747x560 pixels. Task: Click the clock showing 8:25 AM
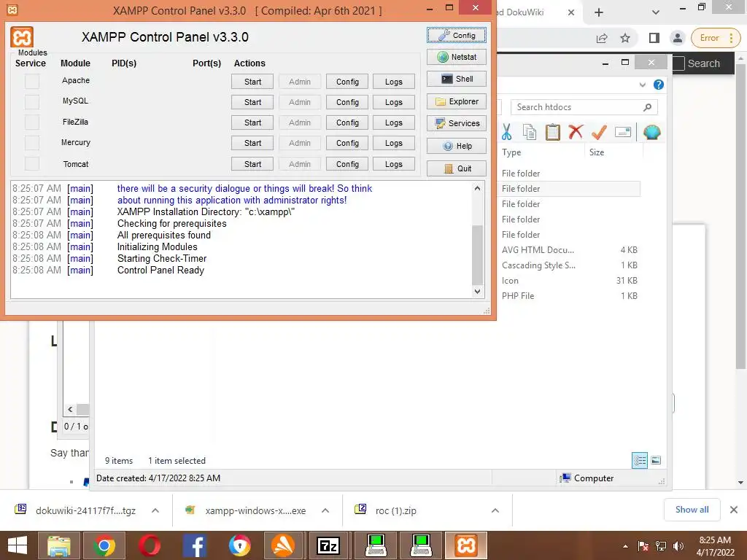point(715,540)
